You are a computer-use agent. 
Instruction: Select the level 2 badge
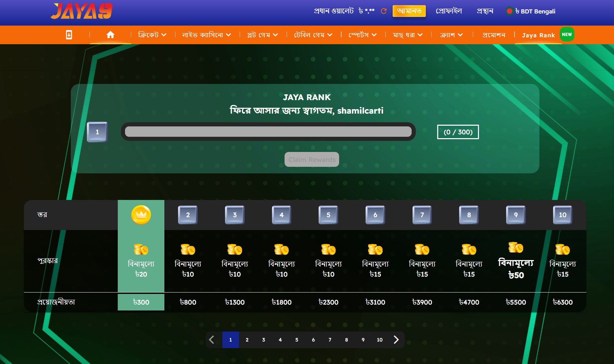[188, 215]
